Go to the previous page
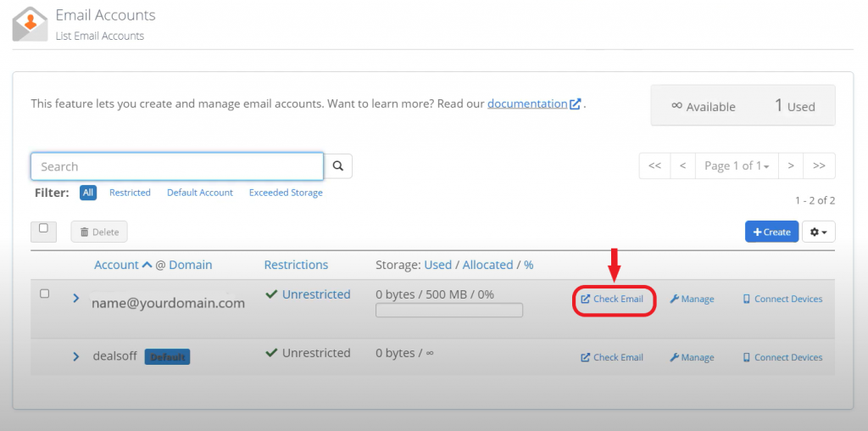 coord(682,165)
